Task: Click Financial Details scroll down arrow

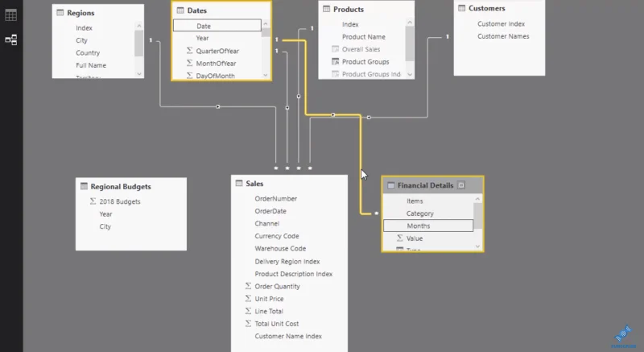Action: click(x=477, y=246)
